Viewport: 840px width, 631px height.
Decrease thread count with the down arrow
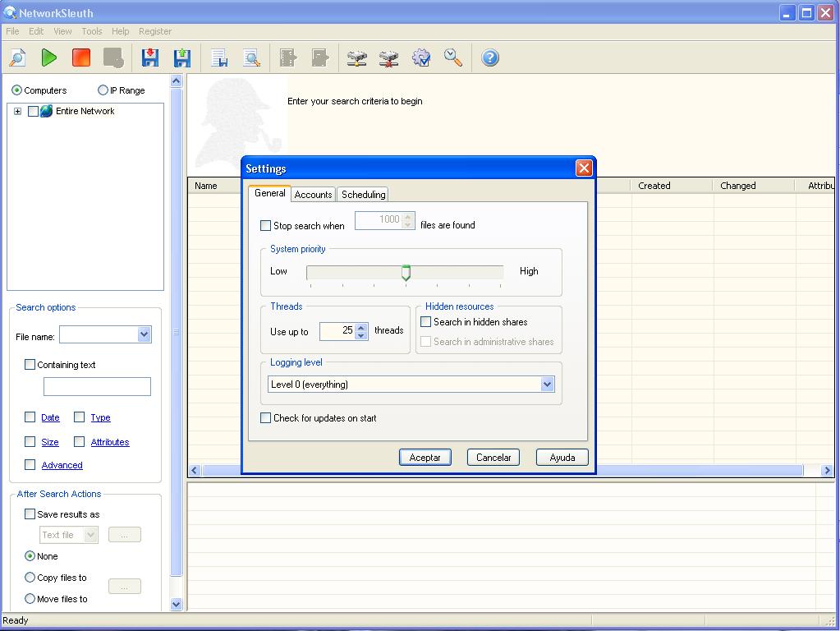pyautogui.click(x=361, y=335)
